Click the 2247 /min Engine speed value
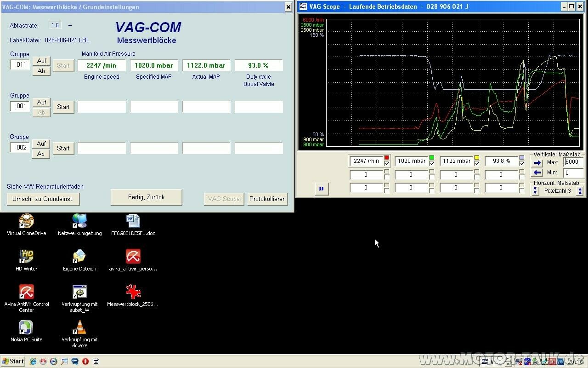This screenshot has width=588, height=368. click(x=102, y=65)
